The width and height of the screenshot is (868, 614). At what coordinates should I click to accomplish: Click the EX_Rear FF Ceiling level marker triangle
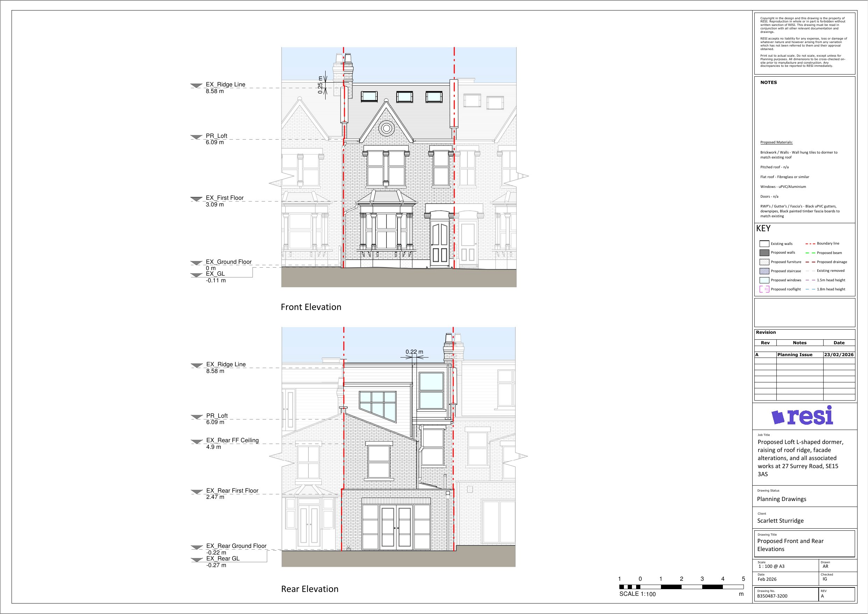pyautogui.click(x=197, y=442)
